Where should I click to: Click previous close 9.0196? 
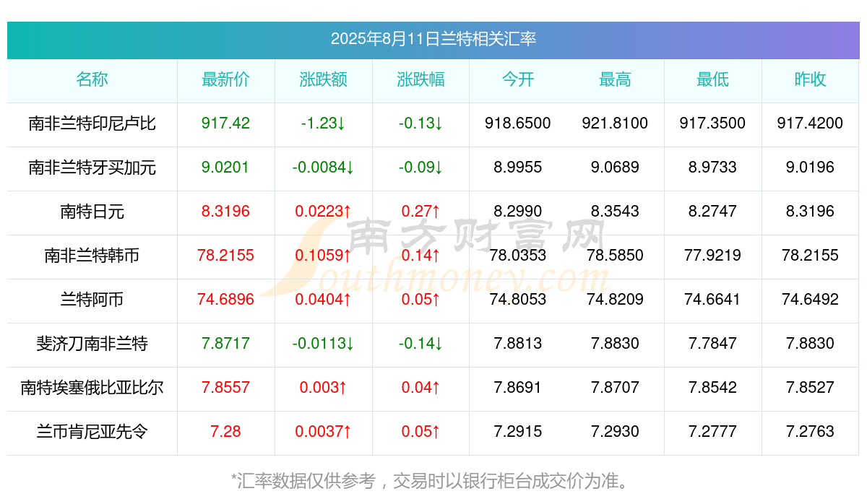[x=810, y=168]
